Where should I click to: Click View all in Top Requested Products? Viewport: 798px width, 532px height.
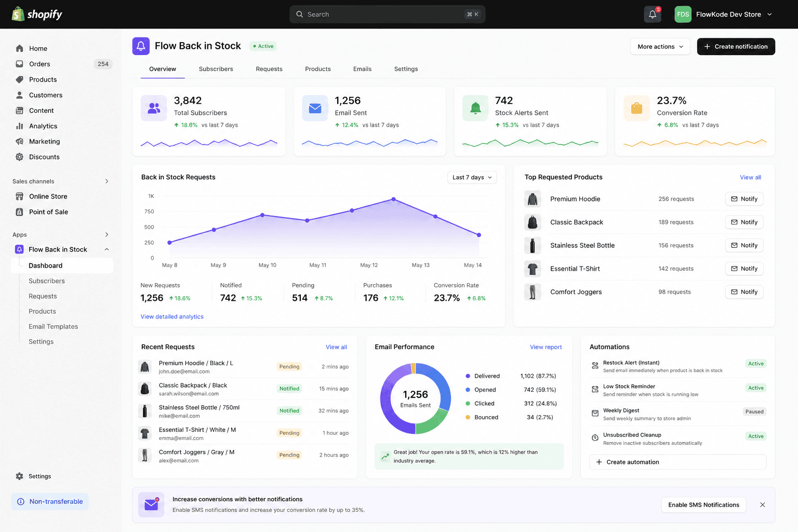coord(751,178)
